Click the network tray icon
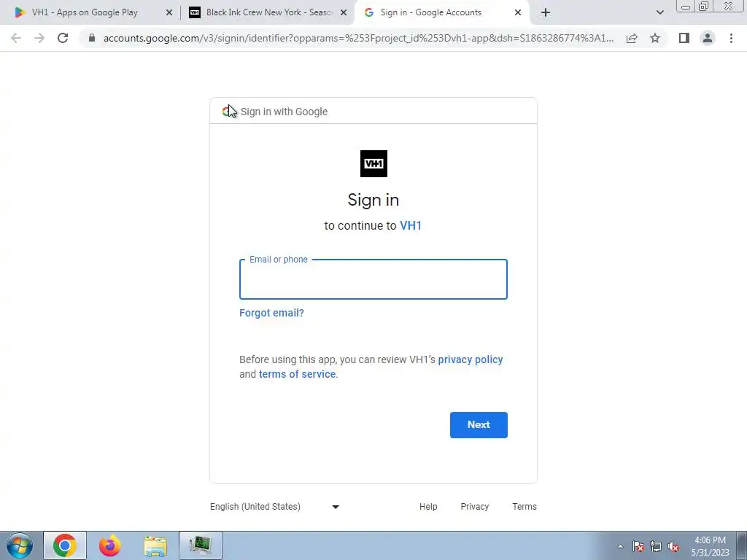Screen dimensions: 747x560 (x=656, y=546)
